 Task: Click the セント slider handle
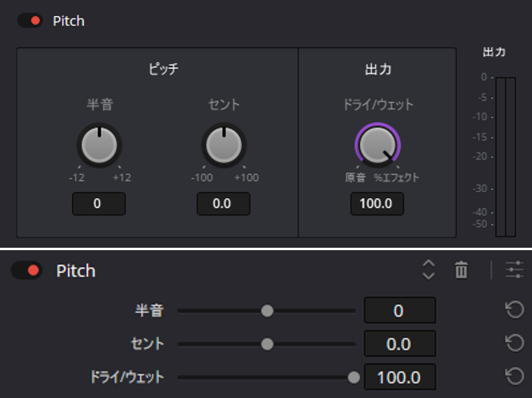coord(267,344)
